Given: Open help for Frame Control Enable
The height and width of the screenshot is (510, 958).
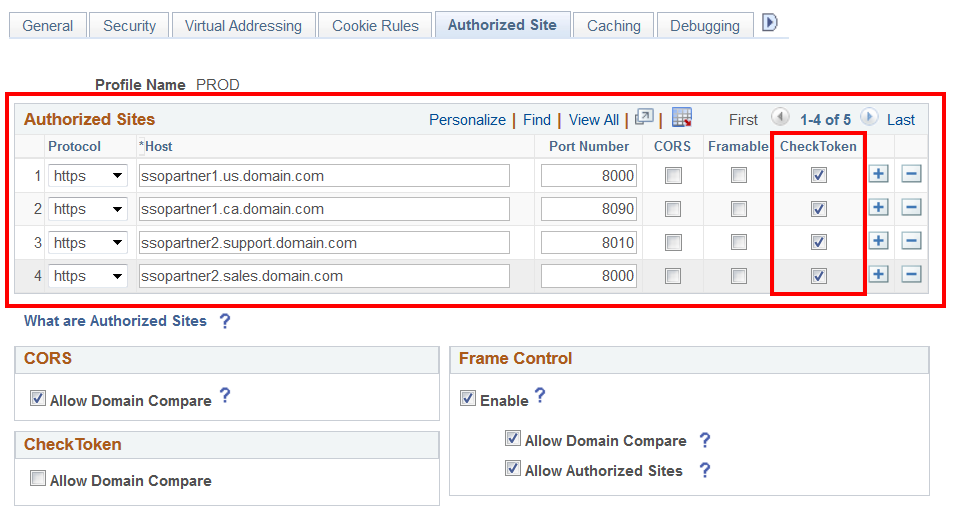Looking at the screenshot, I should pyautogui.click(x=540, y=396).
